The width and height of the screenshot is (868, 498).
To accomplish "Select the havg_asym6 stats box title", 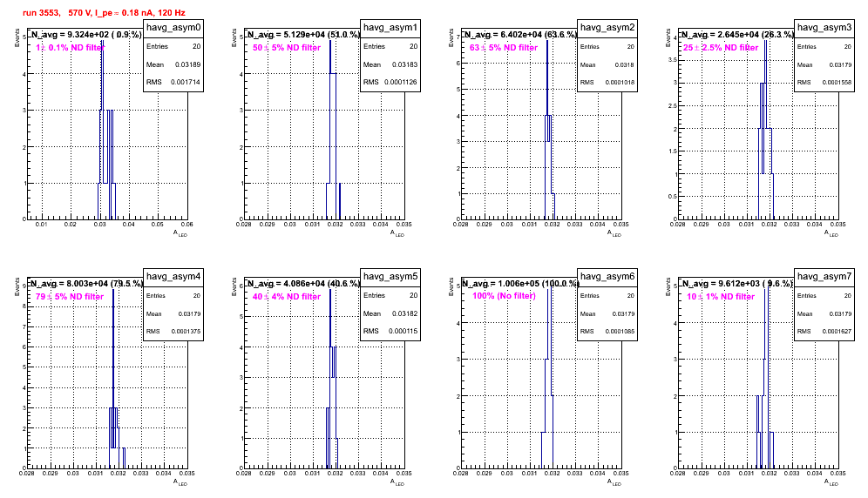I will coord(607,277).
